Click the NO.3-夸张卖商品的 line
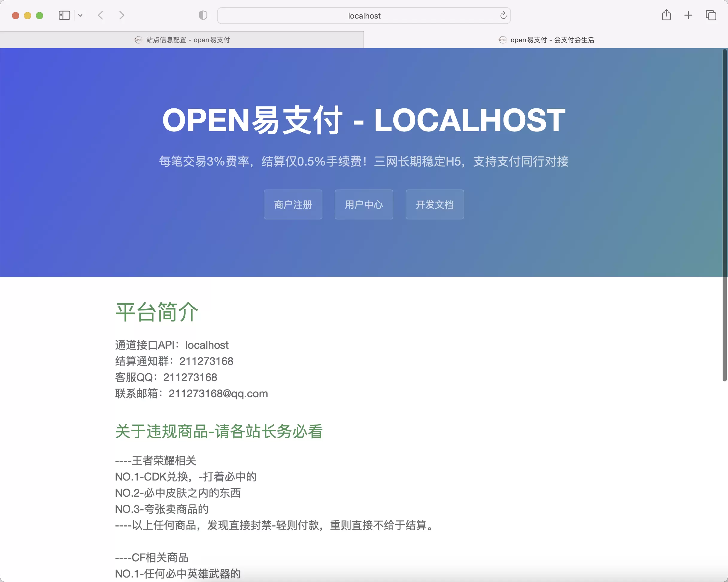This screenshot has width=728, height=582. pos(162,509)
